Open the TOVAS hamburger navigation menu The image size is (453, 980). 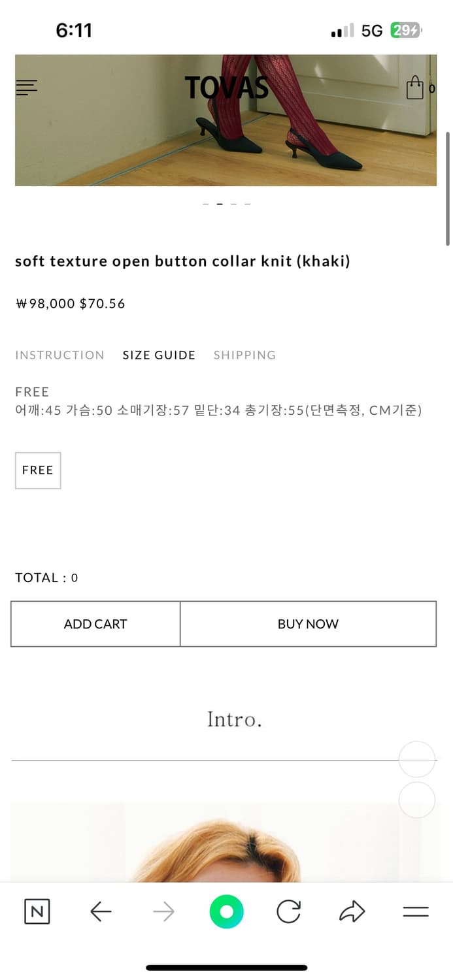pos(26,87)
